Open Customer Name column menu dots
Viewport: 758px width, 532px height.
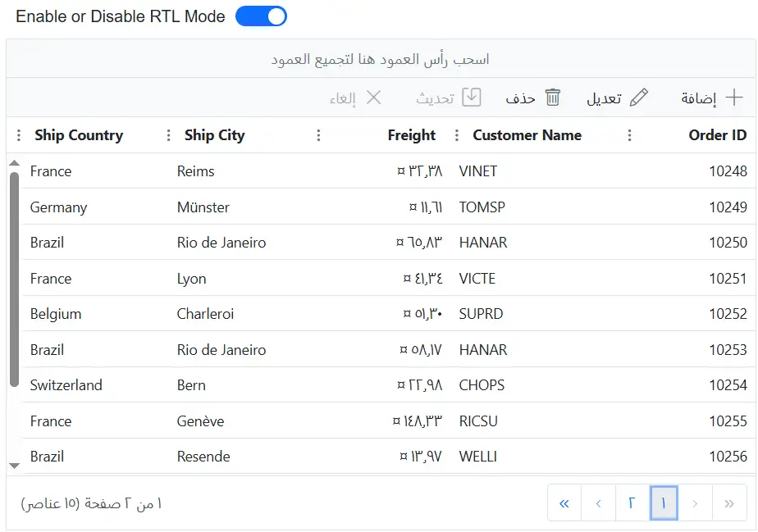[x=457, y=136]
